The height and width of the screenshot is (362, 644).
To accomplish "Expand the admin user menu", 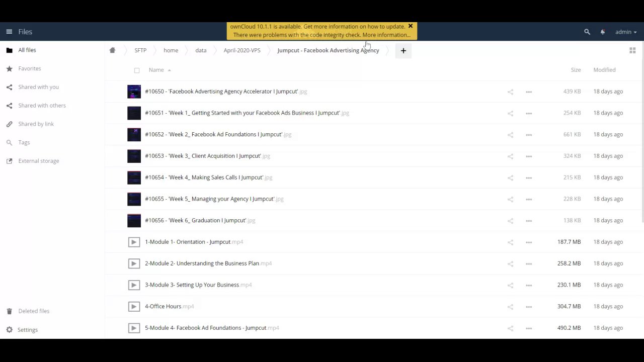I will click(625, 32).
